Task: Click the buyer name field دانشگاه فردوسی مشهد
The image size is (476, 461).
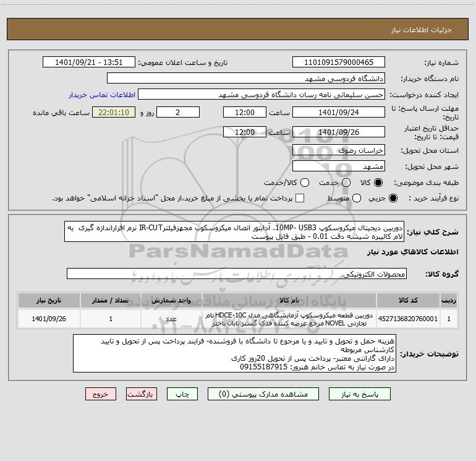Action: click(246, 79)
